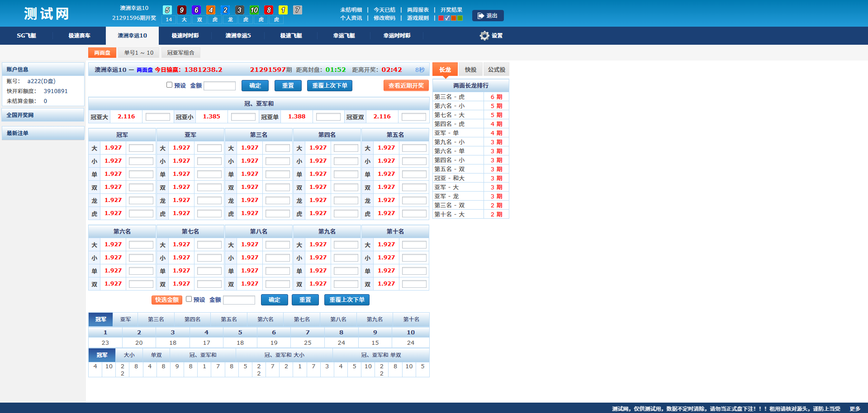The image size is (868, 413).
Task: Collapse the 账户信息 panel header
Action: pyautogui.click(x=43, y=70)
